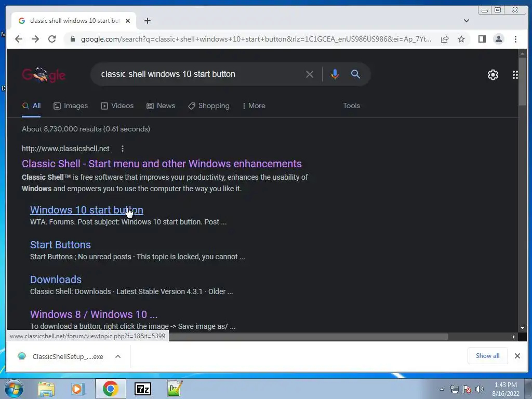Screen dimensions: 532x399
Task: Bookmark this page with the star icon
Action: pyautogui.click(x=461, y=39)
